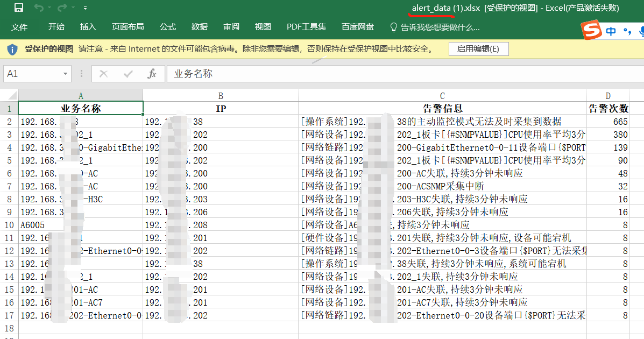Click the Sogou input method S icon
Screen dimensions: 644x339
[591, 30]
